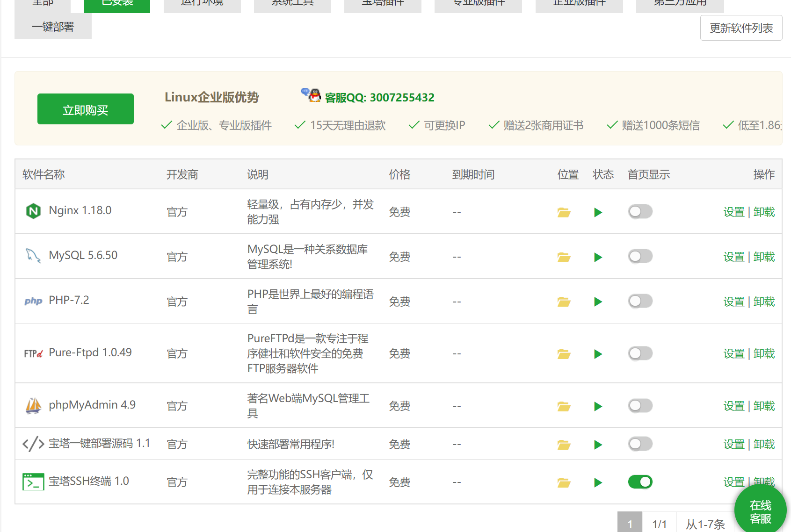
Task: Click the PHP logo icon
Action: pos(33,301)
